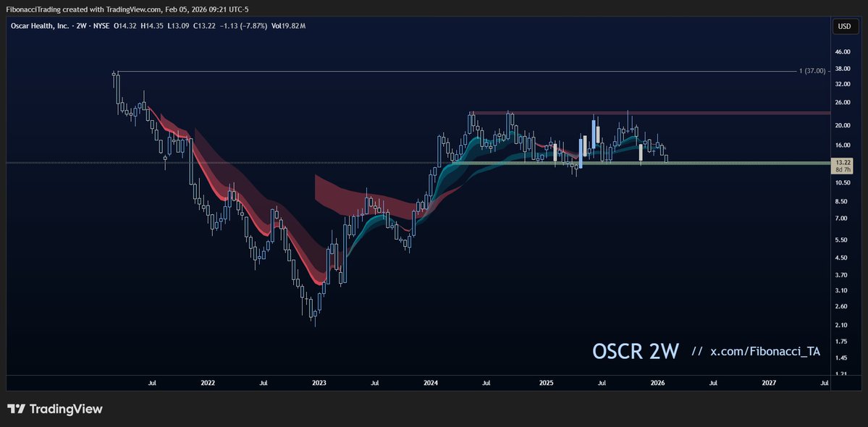Screen dimensions: 868x427
Task: Click the 2024 label on time axis
Action: click(431, 382)
